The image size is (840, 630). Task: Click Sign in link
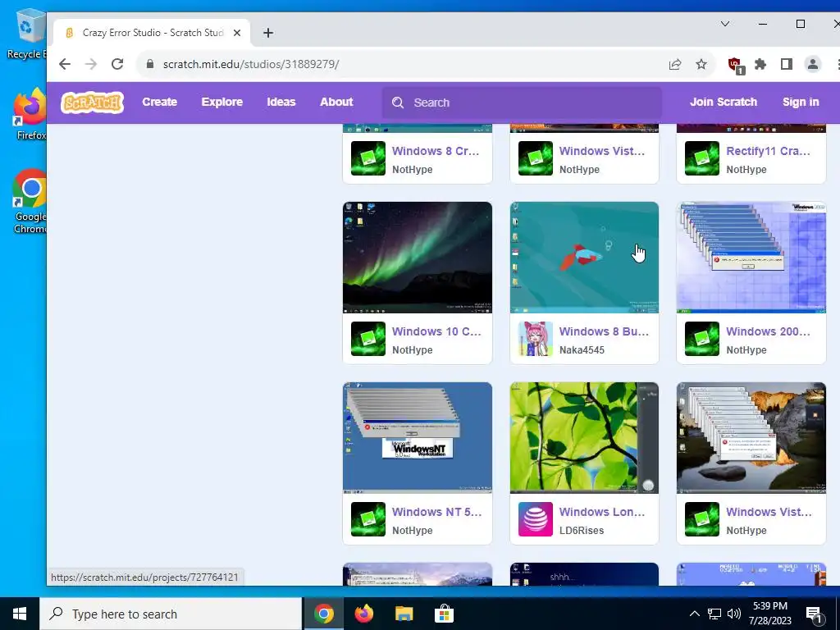point(801,102)
